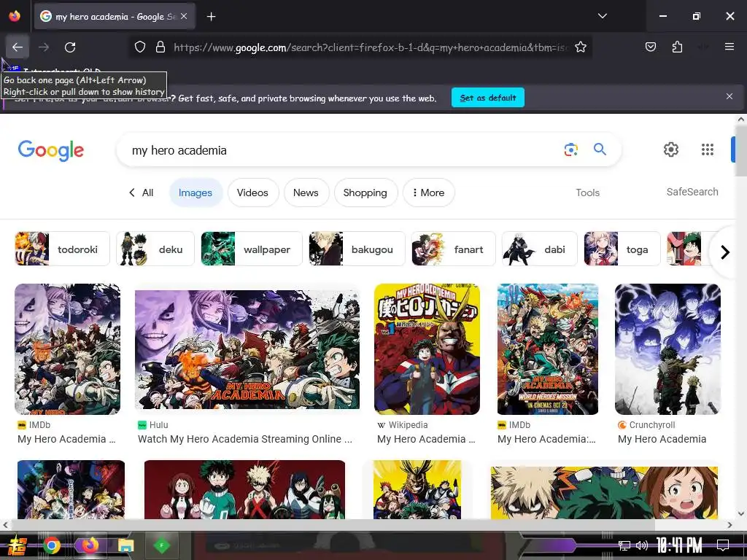747x560 pixels.
Task: Expand the list all tabs chevron
Action: pos(602,16)
